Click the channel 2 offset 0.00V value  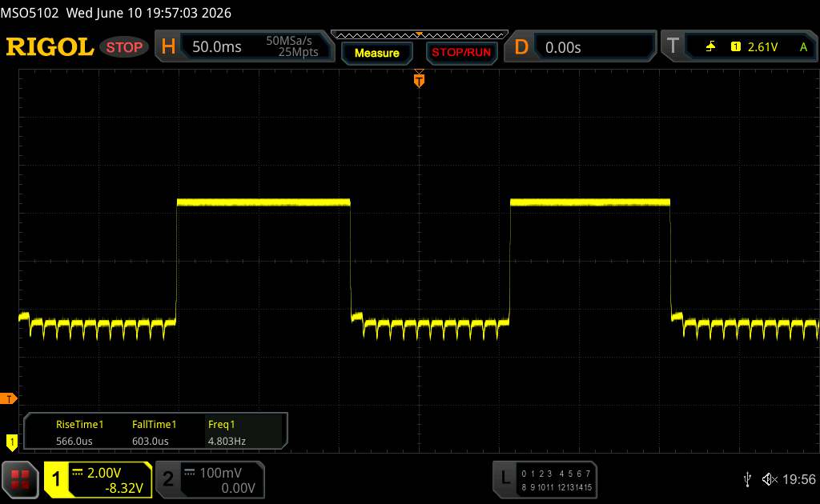(238, 488)
